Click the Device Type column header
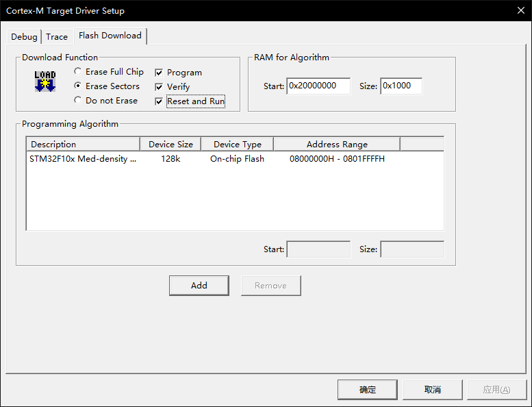The width and height of the screenshot is (532, 407). [x=238, y=145]
